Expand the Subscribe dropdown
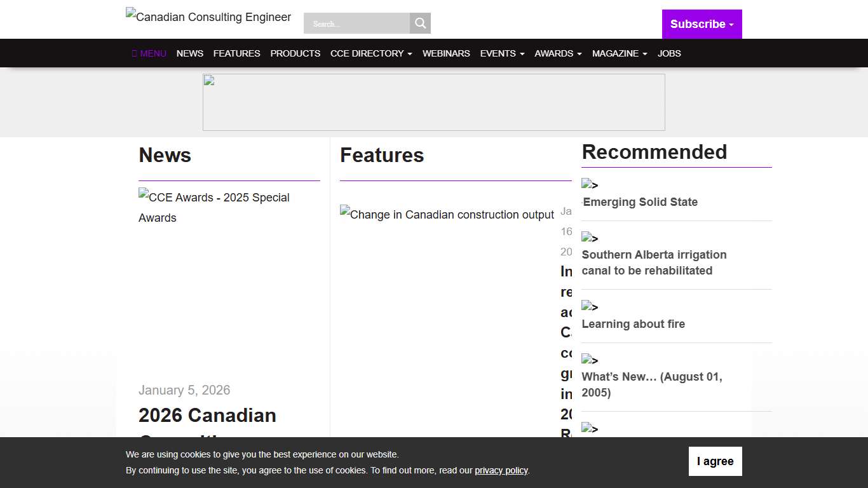 click(x=702, y=24)
